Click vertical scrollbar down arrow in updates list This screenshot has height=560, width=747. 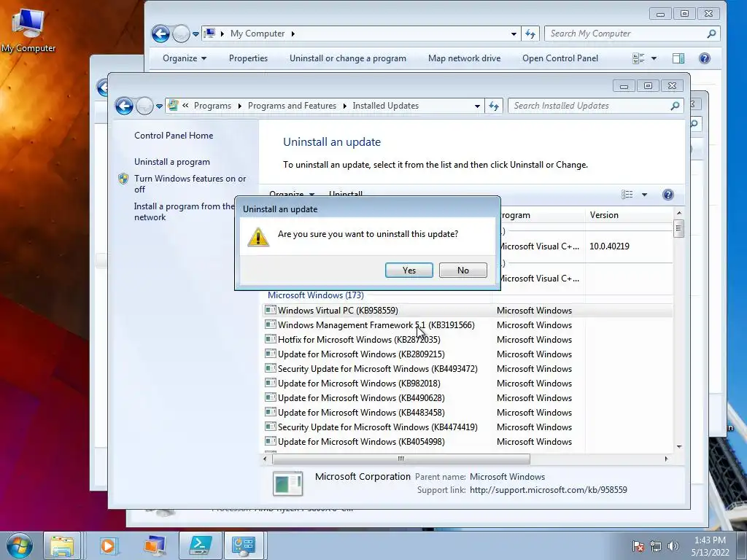coord(679,447)
